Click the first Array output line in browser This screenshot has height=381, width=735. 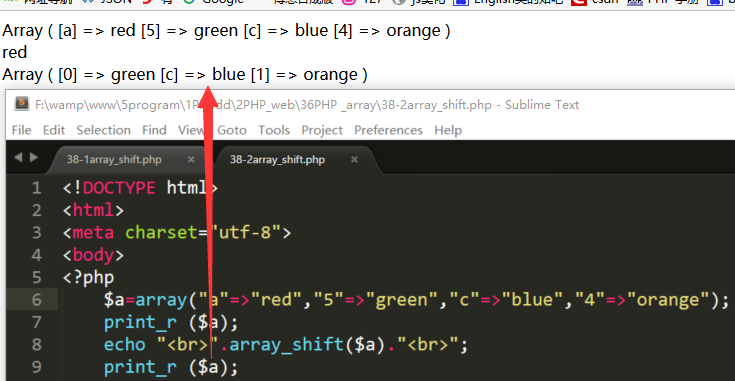[x=226, y=30]
